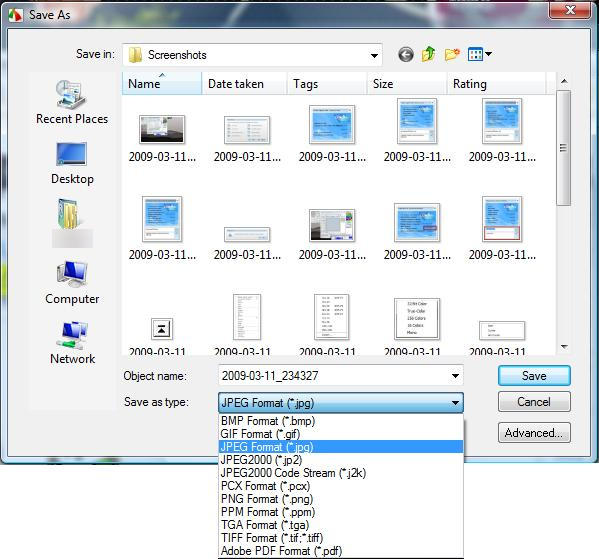The width and height of the screenshot is (599, 559).
Task: Expand the Object name dropdown arrow
Action: coord(455,376)
